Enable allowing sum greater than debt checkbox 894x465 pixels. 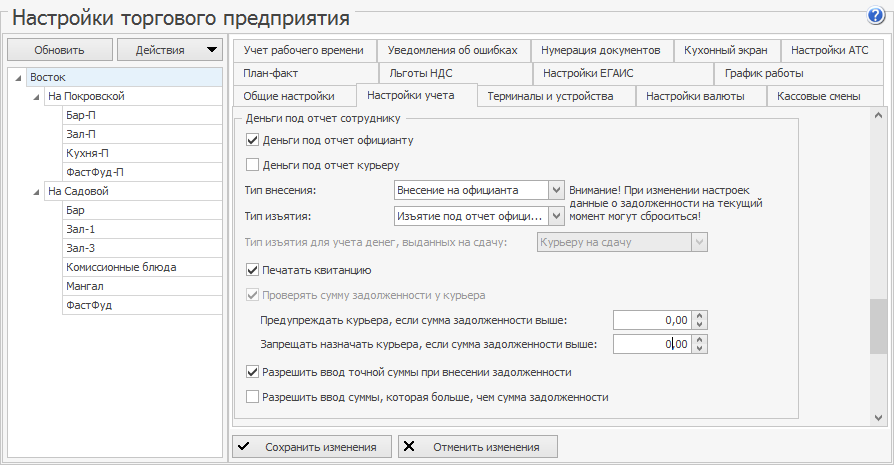[x=252, y=397]
